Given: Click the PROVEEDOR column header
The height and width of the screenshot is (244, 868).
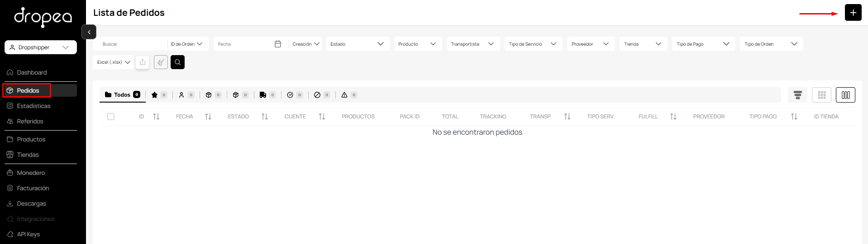Looking at the screenshot, I should (x=709, y=117).
